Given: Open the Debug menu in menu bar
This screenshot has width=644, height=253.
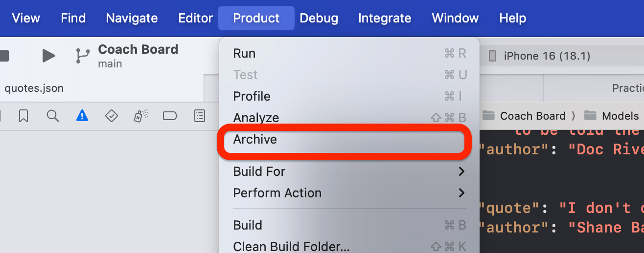Looking at the screenshot, I should [x=319, y=18].
